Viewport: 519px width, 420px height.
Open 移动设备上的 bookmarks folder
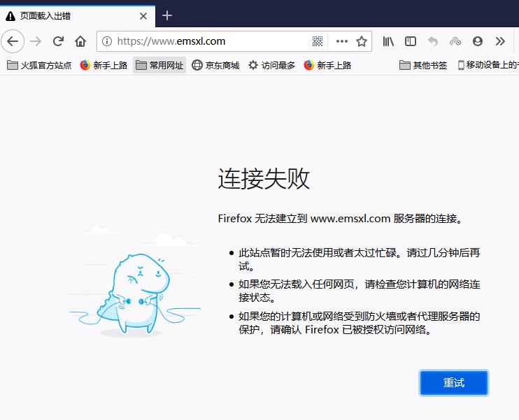(488, 65)
